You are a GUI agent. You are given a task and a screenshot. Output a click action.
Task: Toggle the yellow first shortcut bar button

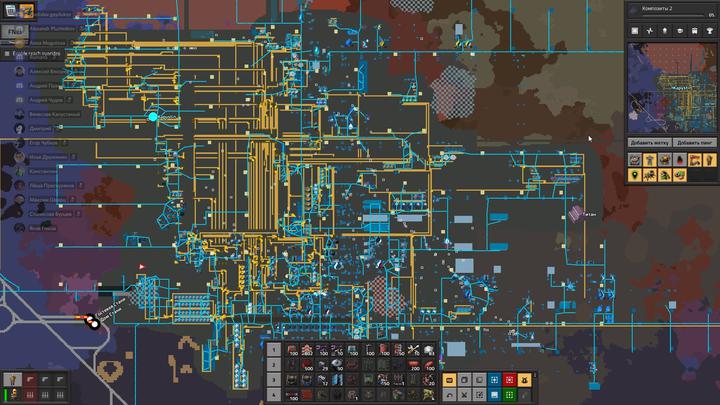450,380
